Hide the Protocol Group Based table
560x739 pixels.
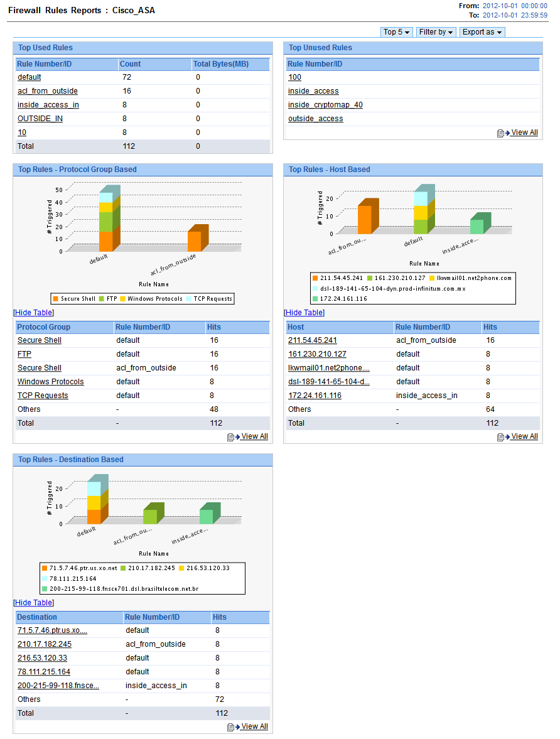33,313
